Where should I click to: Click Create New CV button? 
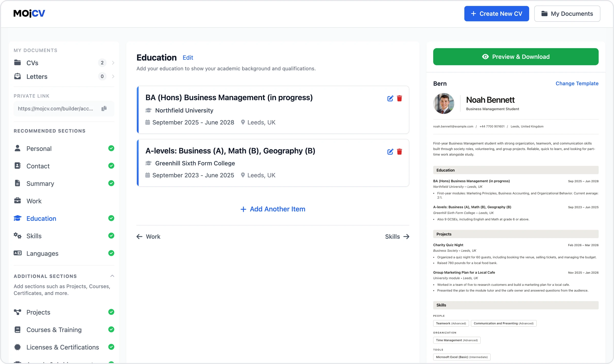497,14
